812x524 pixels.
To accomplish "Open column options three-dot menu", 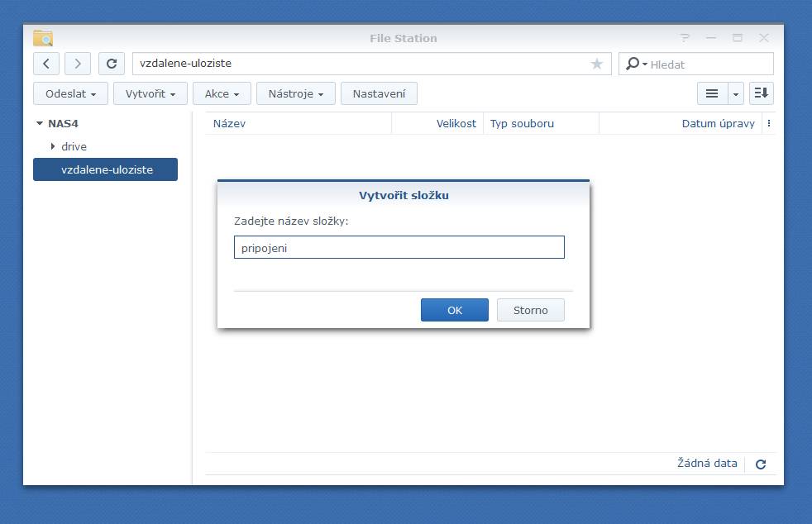I will tap(769, 123).
